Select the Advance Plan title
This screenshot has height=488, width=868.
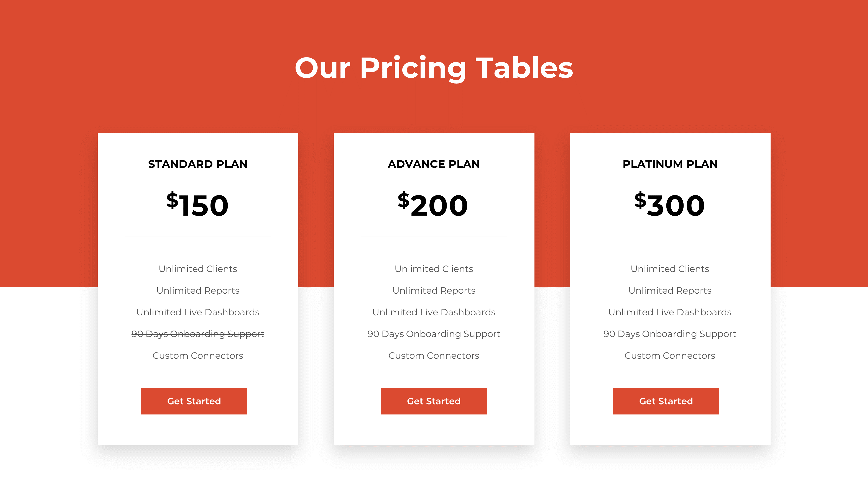(x=434, y=164)
